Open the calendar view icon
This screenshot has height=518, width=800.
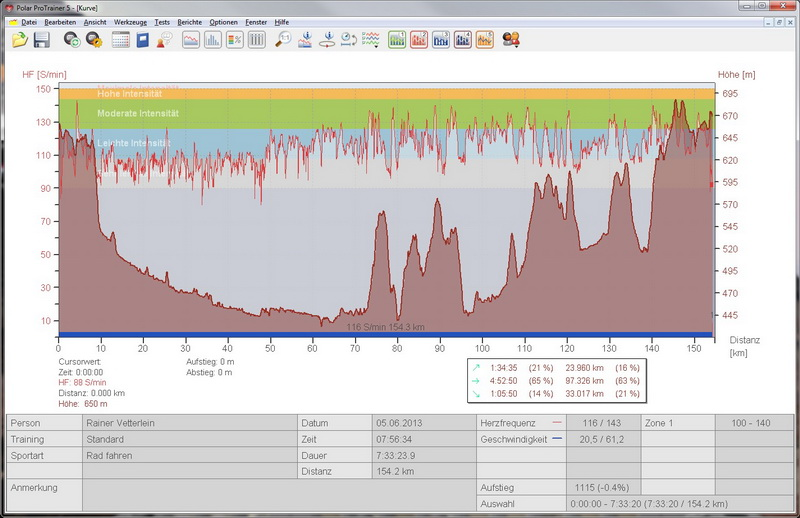(x=121, y=40)
